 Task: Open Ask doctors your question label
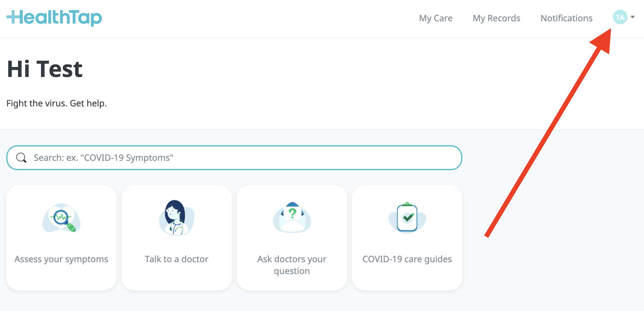pyautogui.click(x=292, y=265)
